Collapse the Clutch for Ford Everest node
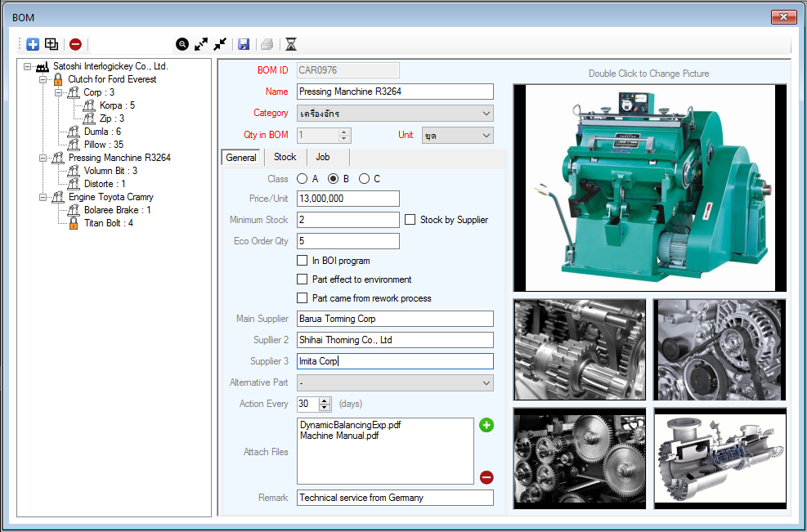 (x=43, y=79)
